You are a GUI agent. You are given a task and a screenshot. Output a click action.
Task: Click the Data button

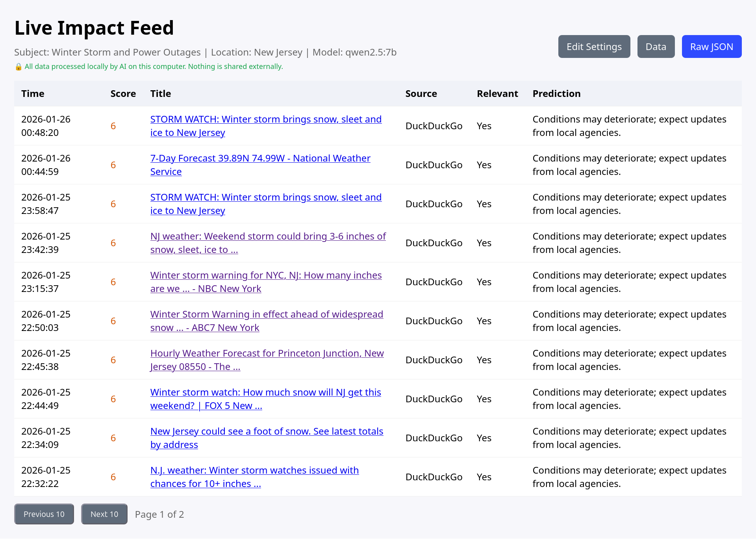656,46
